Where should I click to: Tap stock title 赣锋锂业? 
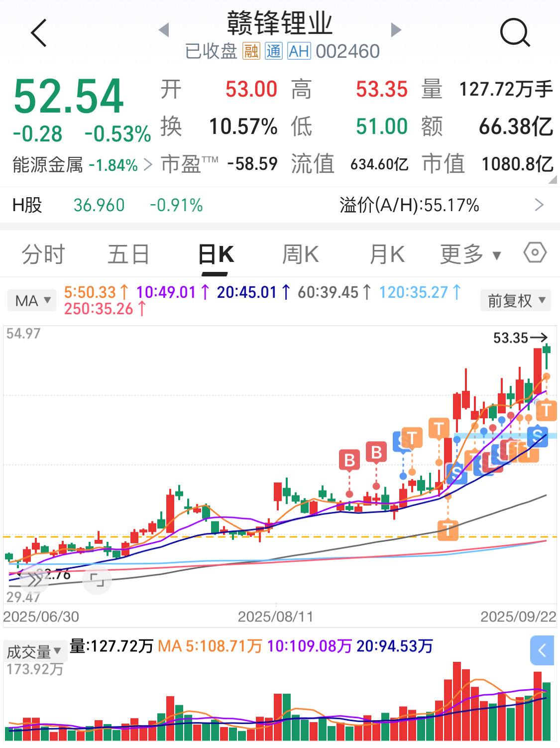pos(280,23)
